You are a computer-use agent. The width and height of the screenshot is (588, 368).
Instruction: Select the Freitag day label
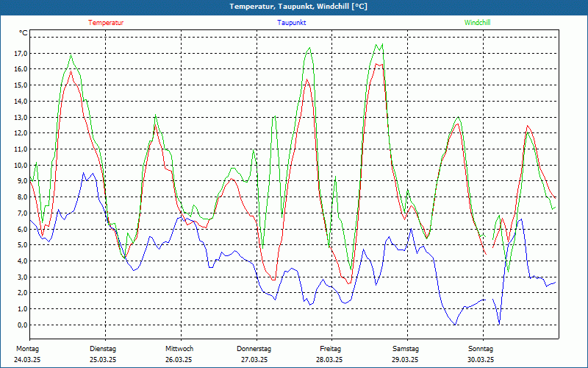[330, 349]
